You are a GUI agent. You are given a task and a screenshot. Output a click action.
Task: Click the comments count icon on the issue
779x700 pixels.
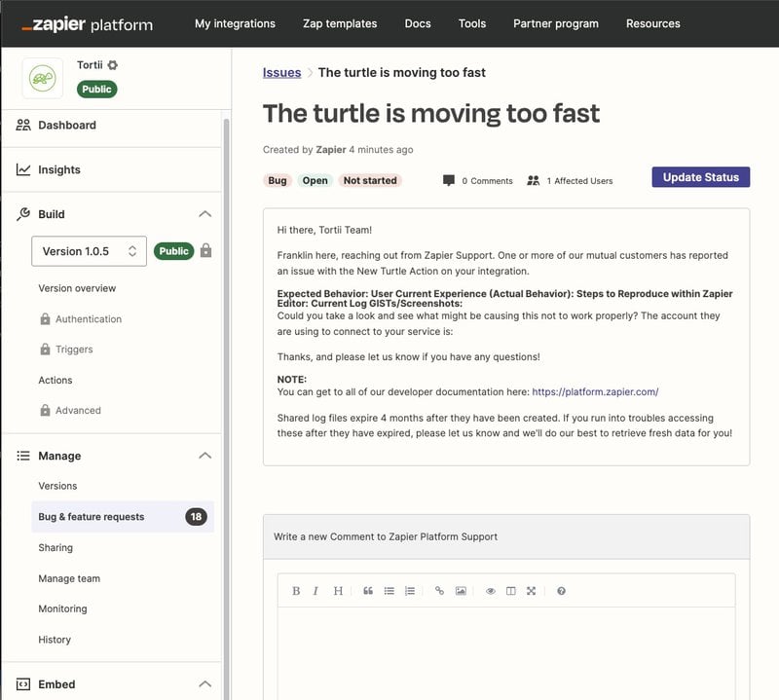click(x=447, y=180)
